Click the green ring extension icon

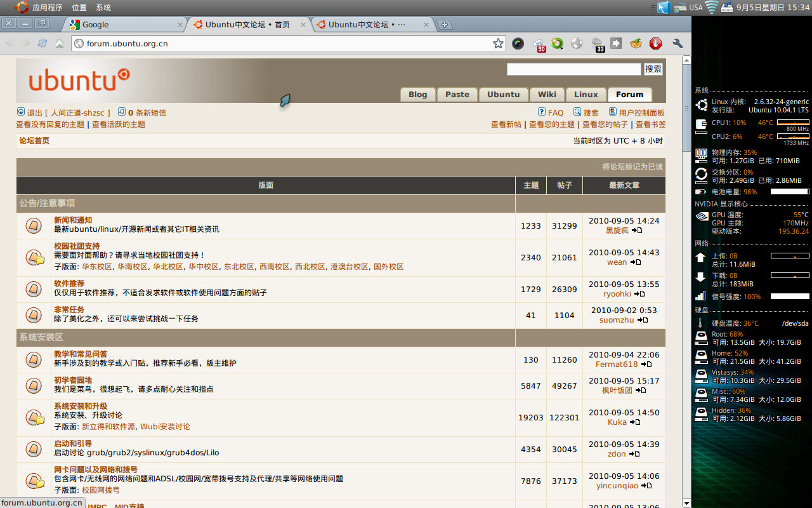coord(557,43)
